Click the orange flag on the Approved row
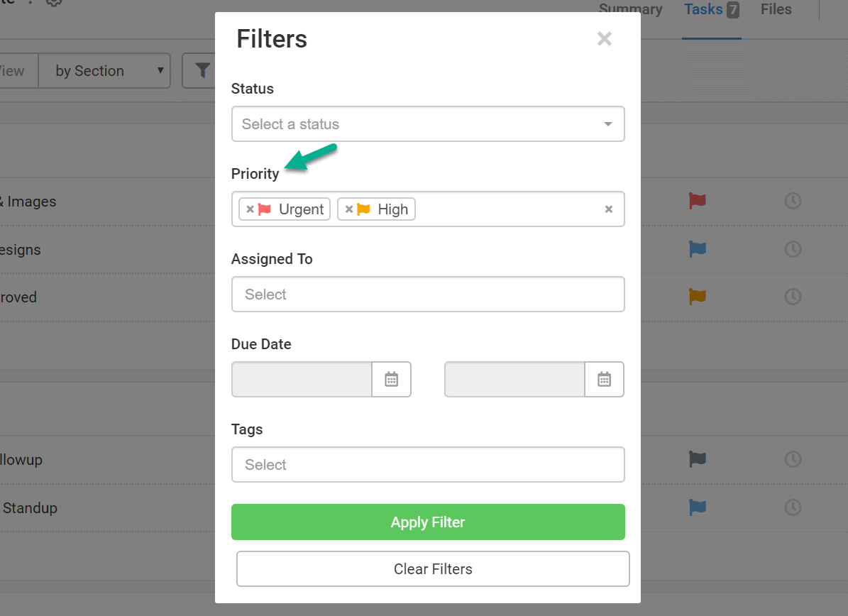This screenshot has width=848, height=616. pos(697,297)
